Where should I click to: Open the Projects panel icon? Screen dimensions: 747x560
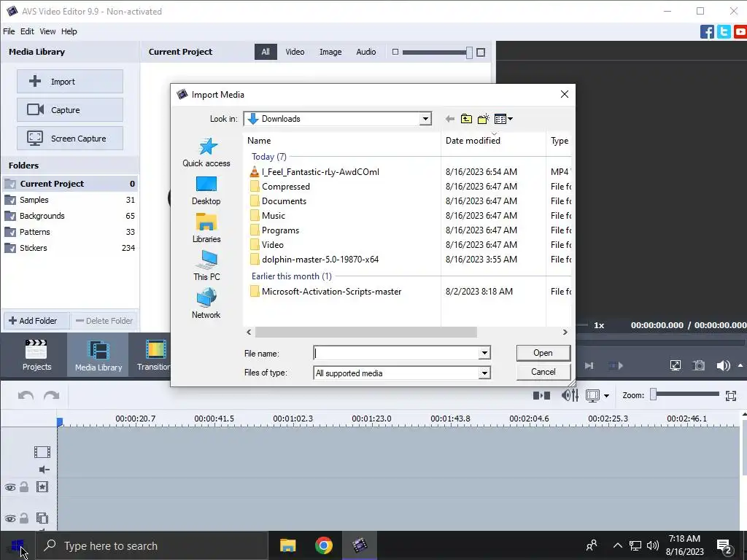pos(36,355)
